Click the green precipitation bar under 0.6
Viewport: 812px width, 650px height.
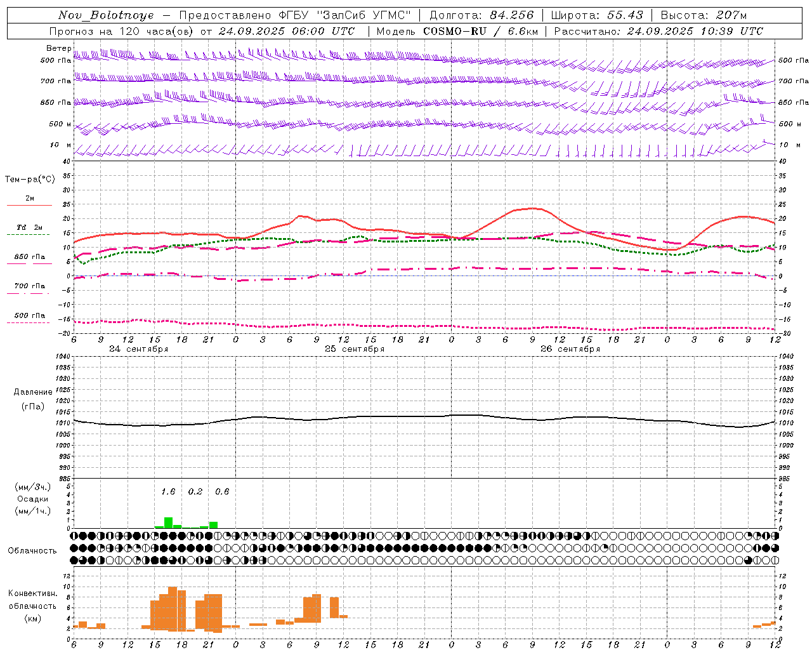point(214,525)
